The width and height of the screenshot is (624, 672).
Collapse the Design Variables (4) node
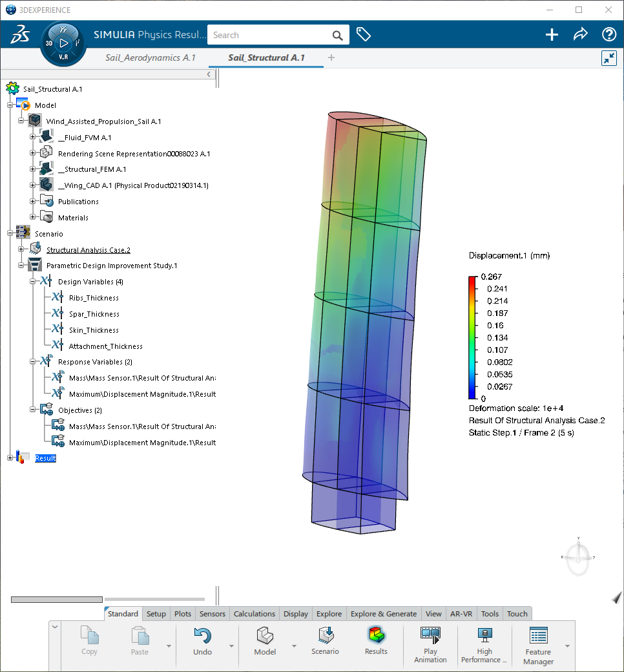(33, 281)
